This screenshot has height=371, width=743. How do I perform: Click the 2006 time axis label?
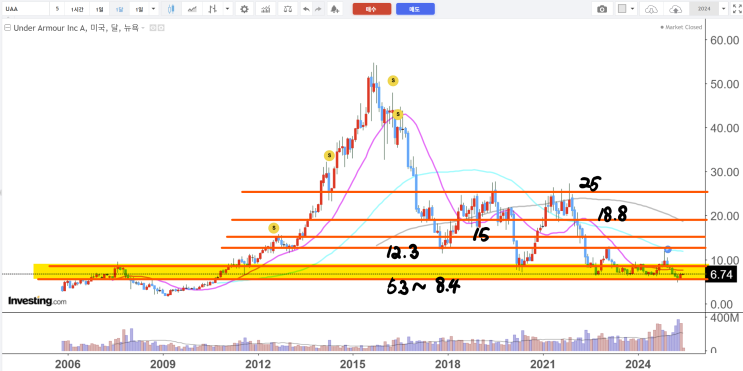[x=68, y=364]
